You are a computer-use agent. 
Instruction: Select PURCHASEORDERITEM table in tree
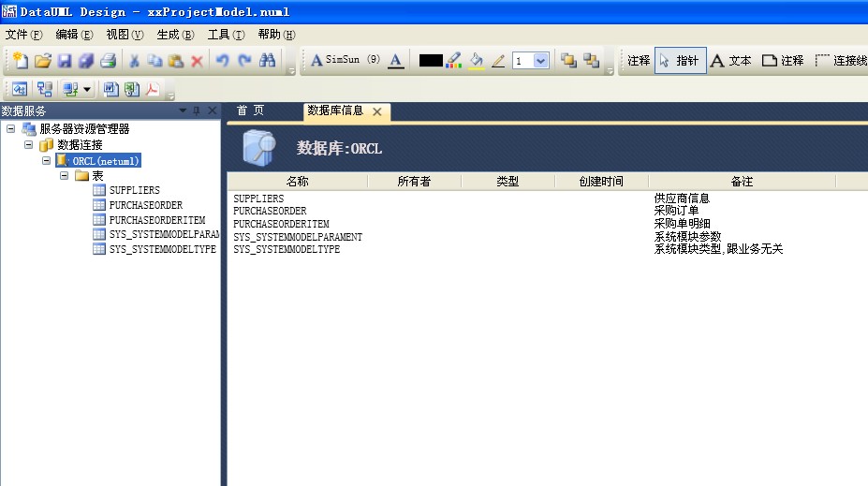coord(157,220)
